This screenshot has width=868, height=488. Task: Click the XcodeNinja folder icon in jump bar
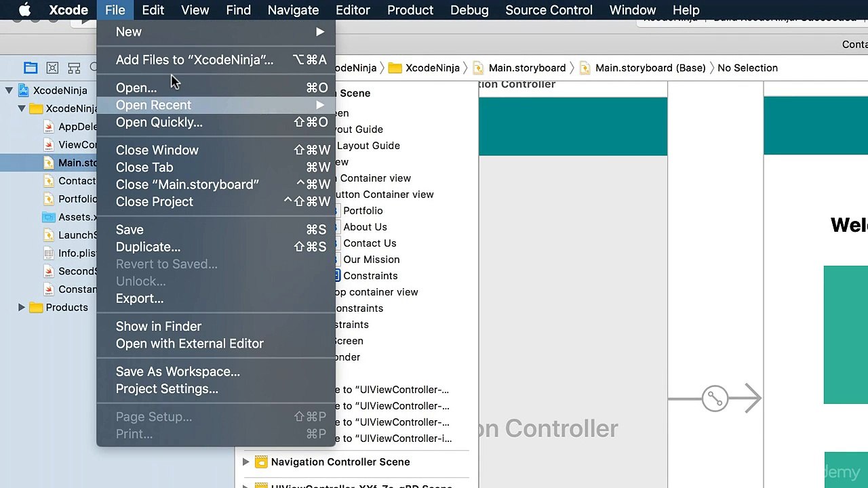[395, 68]
